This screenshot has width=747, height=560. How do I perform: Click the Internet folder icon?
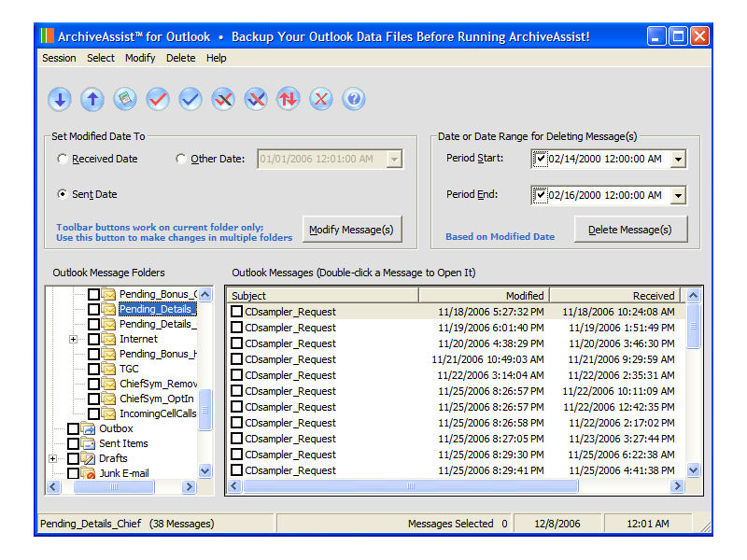[109, 339]
